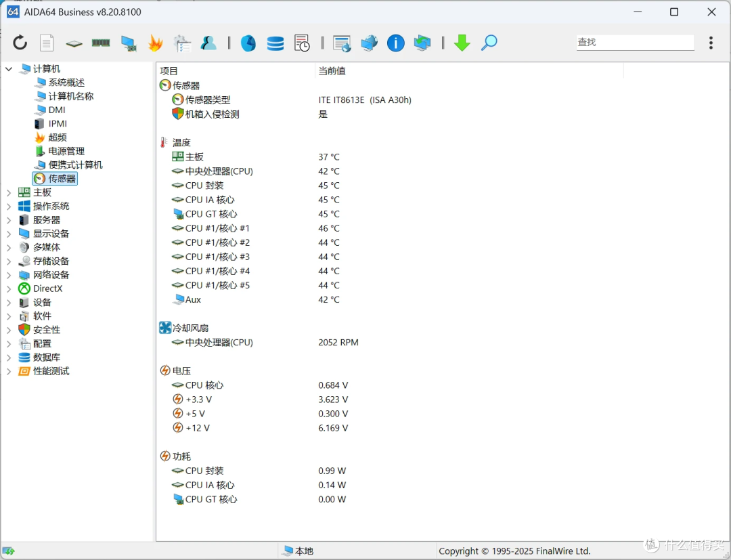The image size is (731, 560).
Task: Collapse the 计算机 tree node
Action: tap(9, 69)
